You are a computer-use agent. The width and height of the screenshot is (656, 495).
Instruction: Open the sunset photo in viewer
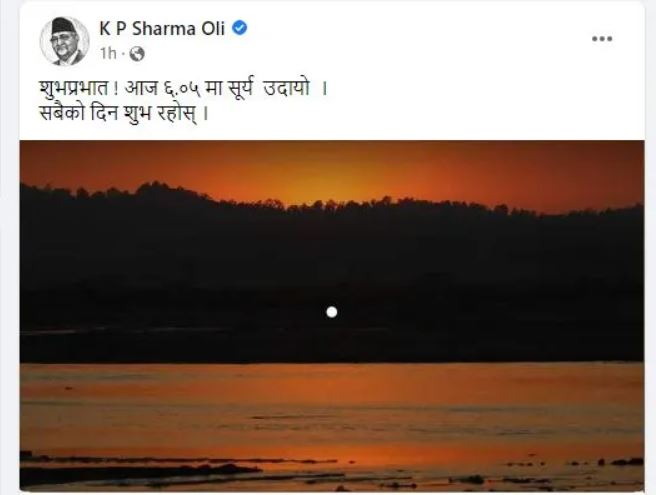click(332, 315)
